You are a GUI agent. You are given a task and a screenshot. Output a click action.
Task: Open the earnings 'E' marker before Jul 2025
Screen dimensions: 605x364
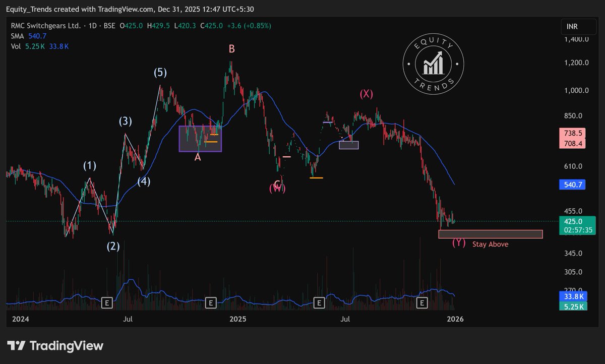(x=319, y=302)
